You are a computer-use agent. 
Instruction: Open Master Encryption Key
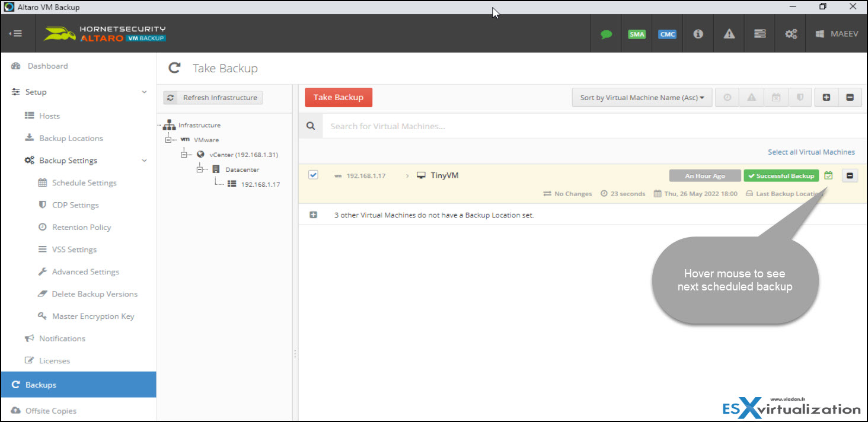[93, 316]
